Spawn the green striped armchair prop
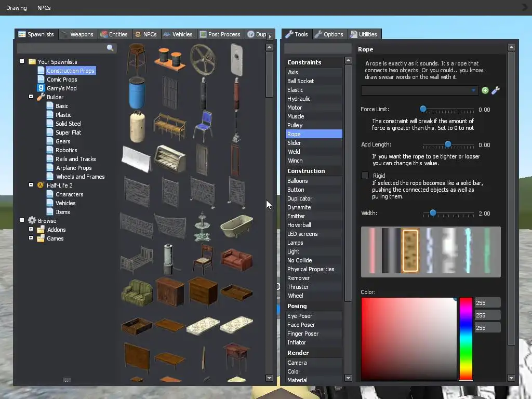 137,292
